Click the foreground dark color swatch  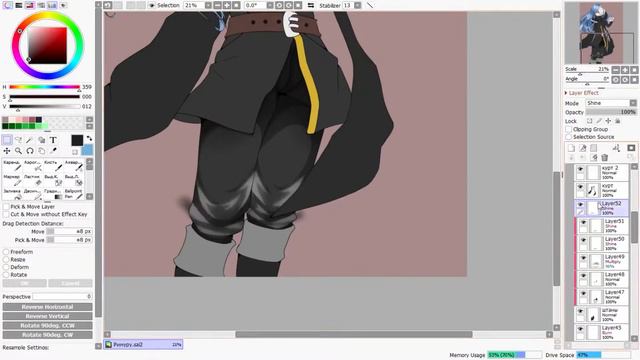point(77,140)
